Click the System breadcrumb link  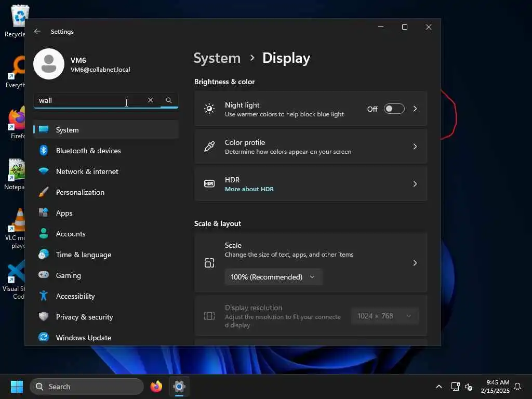[x=217, y=58]
